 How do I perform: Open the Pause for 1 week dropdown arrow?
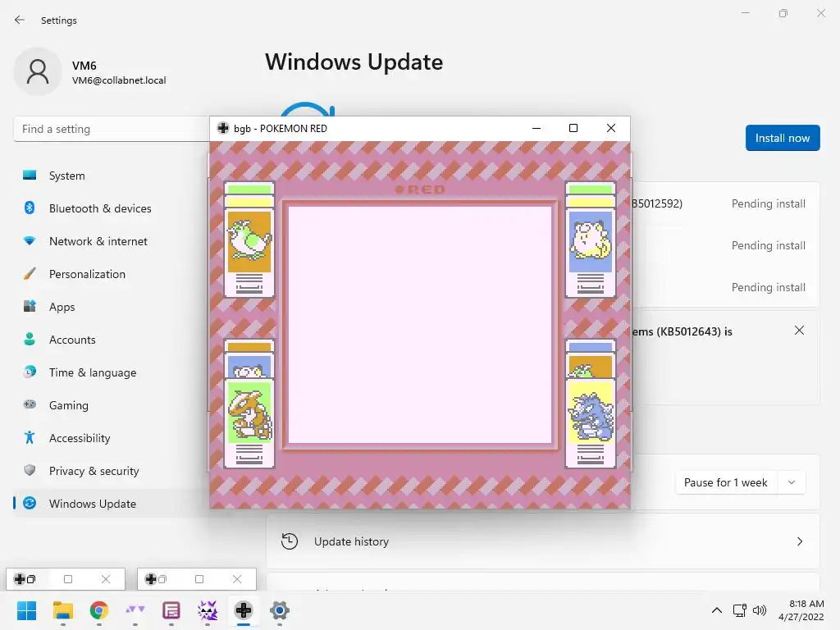point(792,482)
